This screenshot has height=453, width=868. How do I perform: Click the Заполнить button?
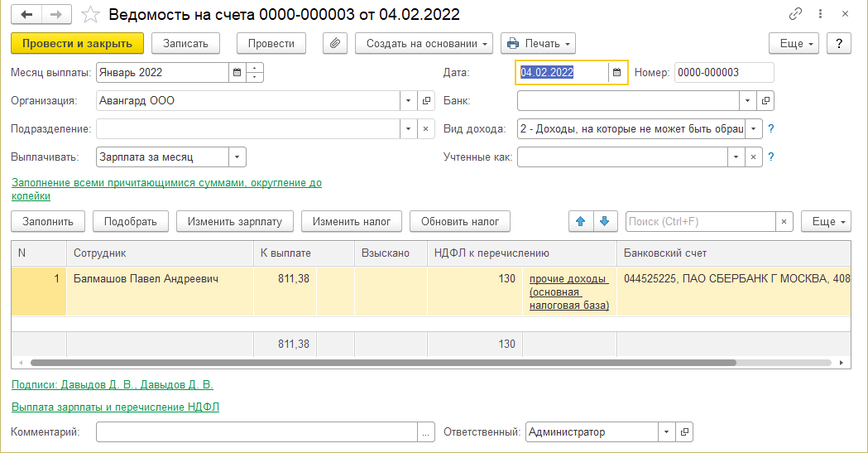pos(48,221)
